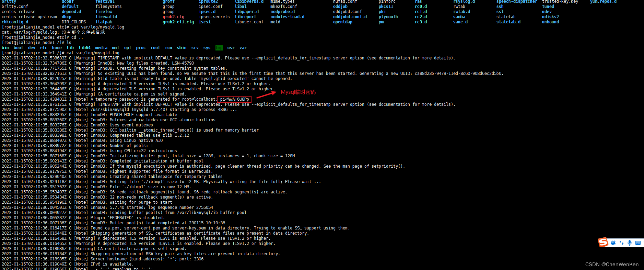Click the 'media' directory in ls listing

coord(101,48)
